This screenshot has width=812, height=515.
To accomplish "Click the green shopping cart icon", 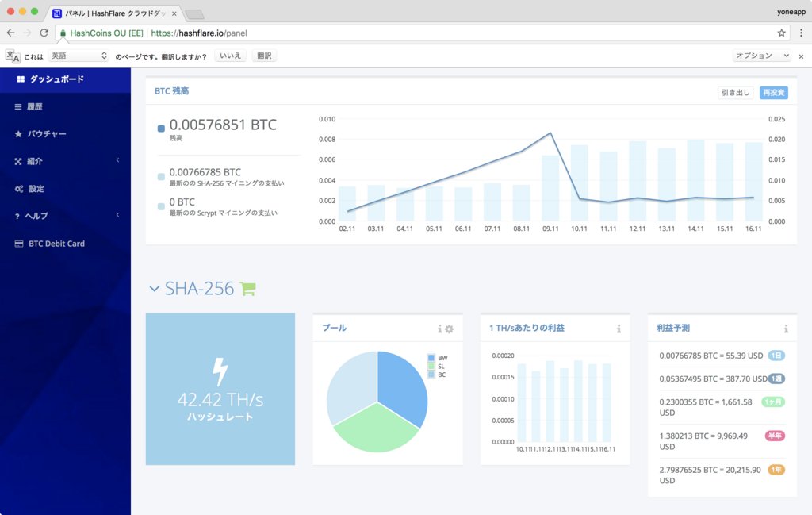I will (x=247, y=289).
